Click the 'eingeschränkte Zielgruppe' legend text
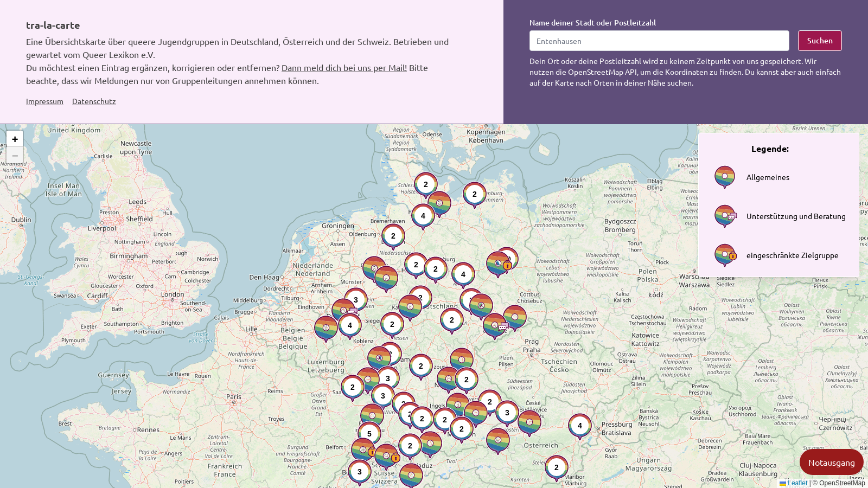 click(792, 255)
